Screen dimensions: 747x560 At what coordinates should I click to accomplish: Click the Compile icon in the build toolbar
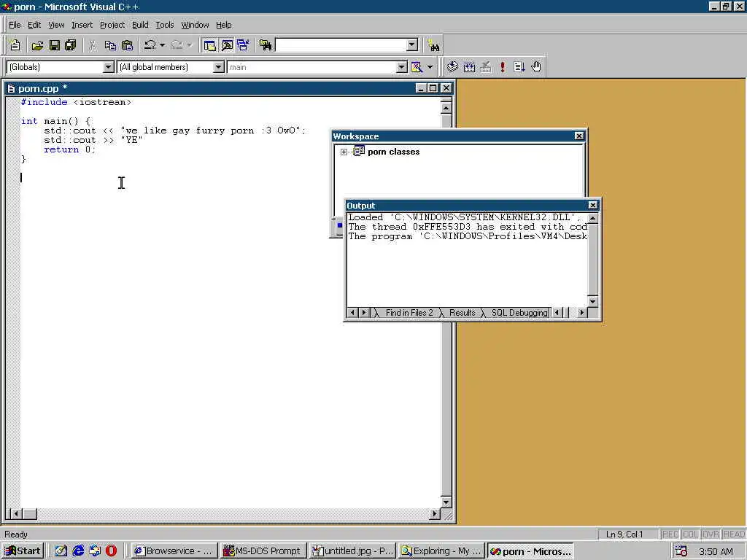[x=452, y=67]
